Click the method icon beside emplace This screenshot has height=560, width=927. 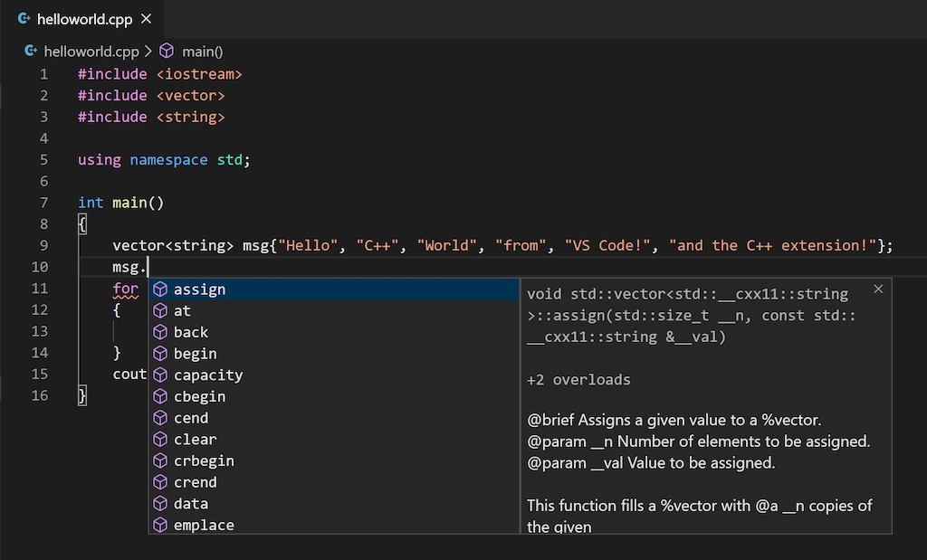[x=160, y=526]
